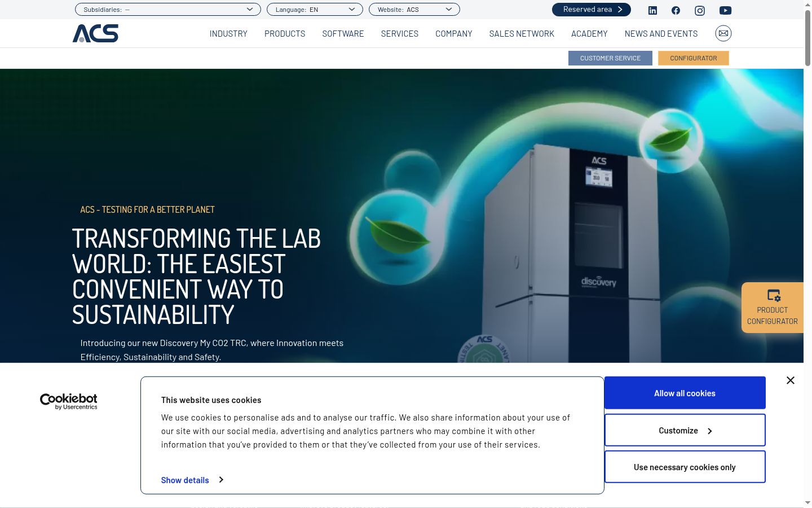The image size is (812, 508).
Task: Click the envelope contact icon
Action: click(x=723, y=33)
